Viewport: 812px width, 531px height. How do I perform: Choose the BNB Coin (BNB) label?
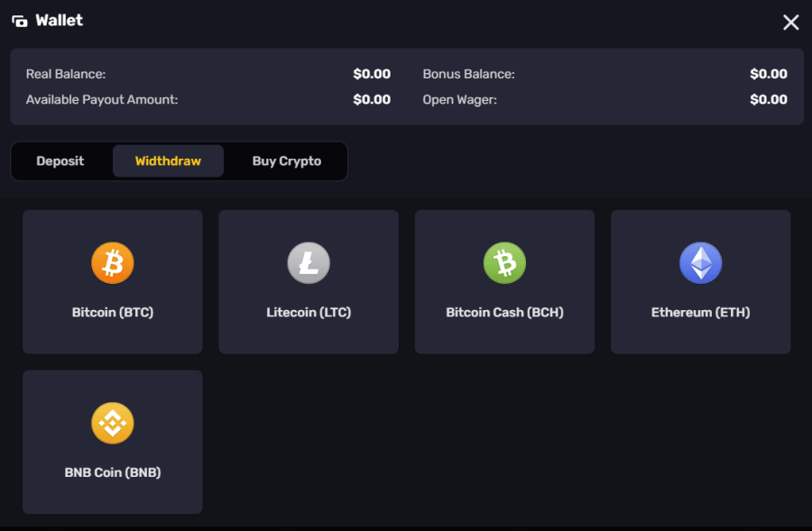pos(113,472)
